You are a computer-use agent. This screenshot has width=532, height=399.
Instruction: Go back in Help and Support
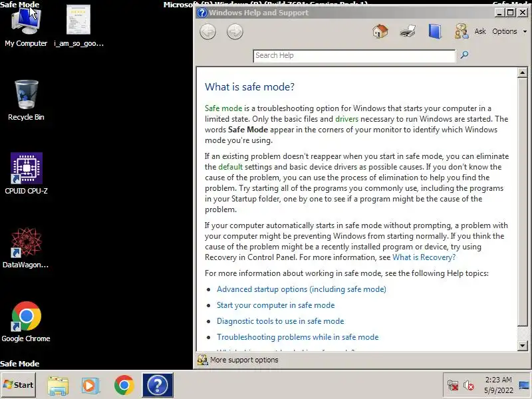click(207, 32)
